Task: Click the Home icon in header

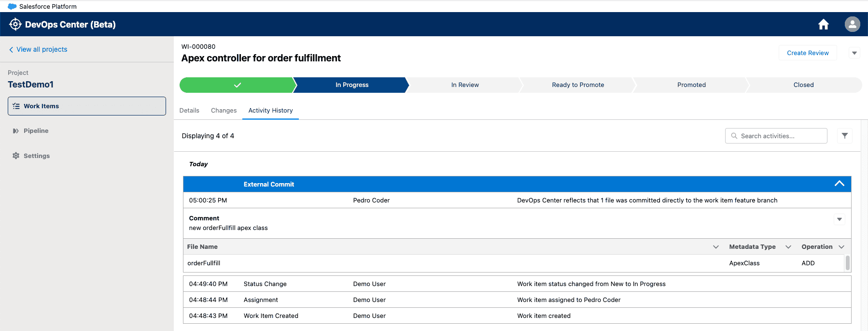Action: point(824,24)
